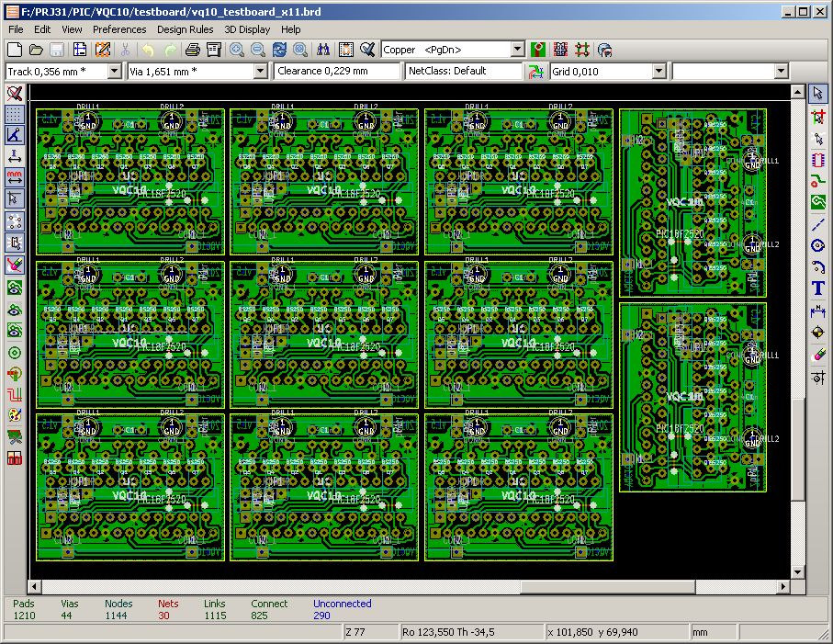
Task: Toggle design rule checking off
Action: point(15,94)
